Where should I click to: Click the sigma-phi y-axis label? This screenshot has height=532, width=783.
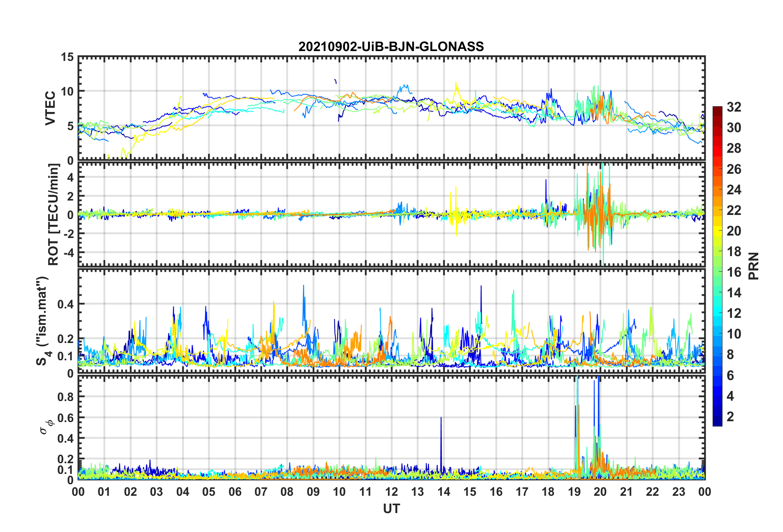[x=46, y=427]
